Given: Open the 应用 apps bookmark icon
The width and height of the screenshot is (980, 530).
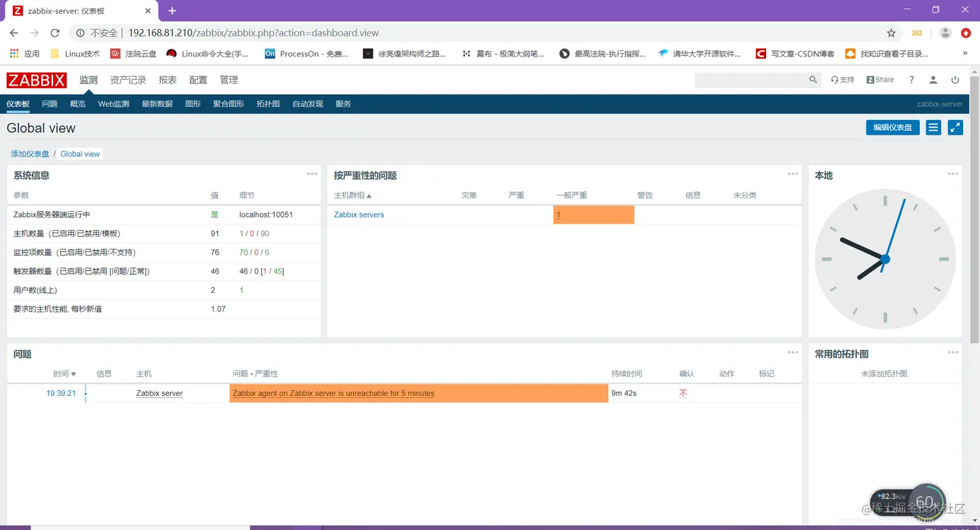Looking at the screenshot, I should (x=24, y=54).
